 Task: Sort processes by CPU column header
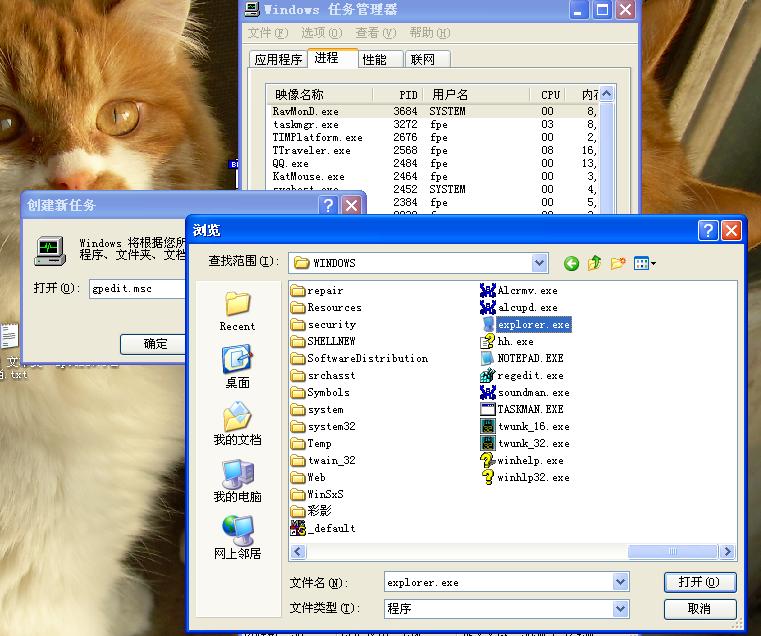(549, 94)
